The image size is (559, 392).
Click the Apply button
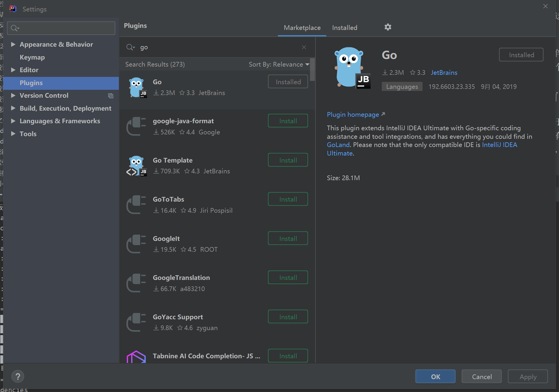tap(528, 376)
